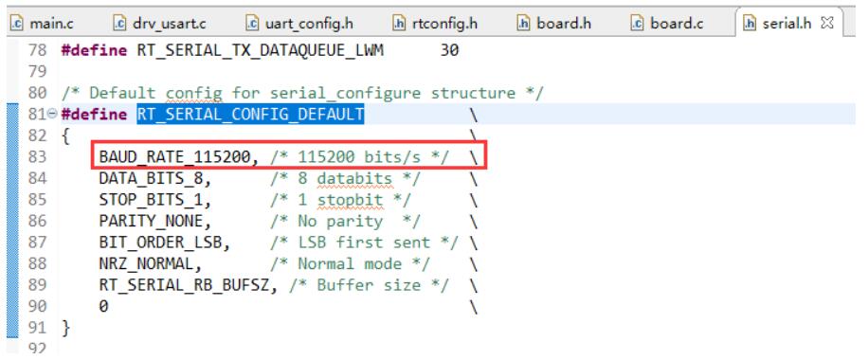
Task: Click the drv_usart.c file icon
Action: pos(119,24)
